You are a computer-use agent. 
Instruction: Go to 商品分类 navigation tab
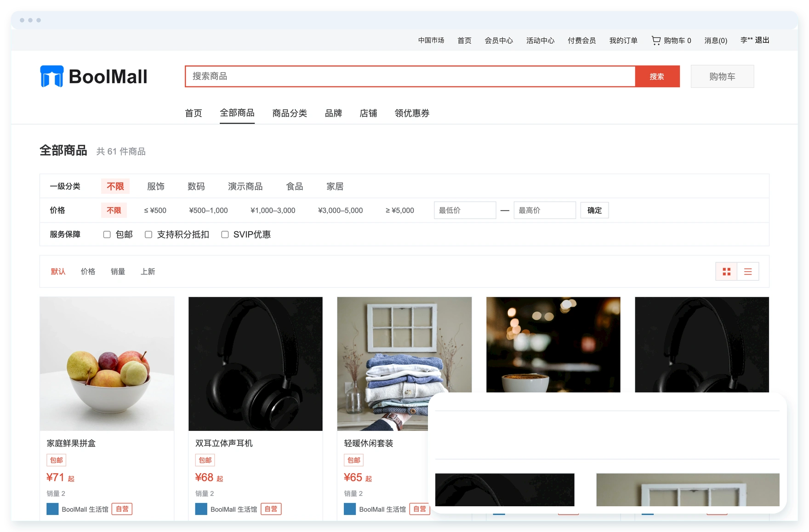pos(290,113)
